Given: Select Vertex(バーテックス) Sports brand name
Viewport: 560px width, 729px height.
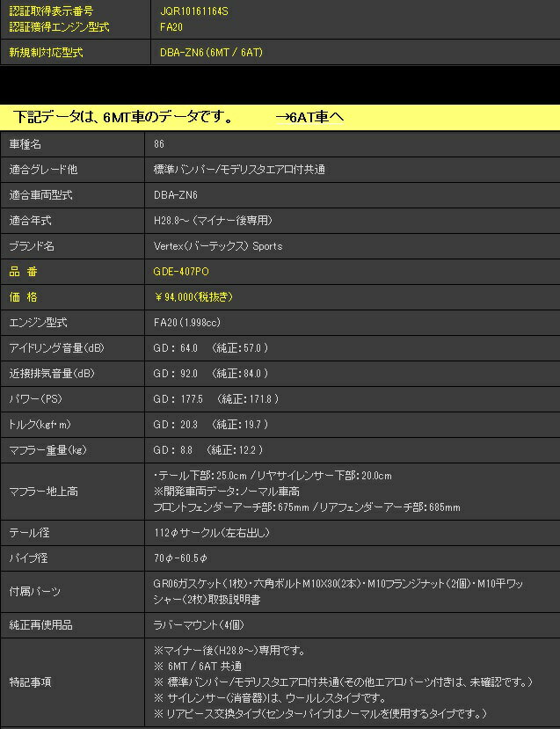Looking at the screenshot, I should 218,246.
